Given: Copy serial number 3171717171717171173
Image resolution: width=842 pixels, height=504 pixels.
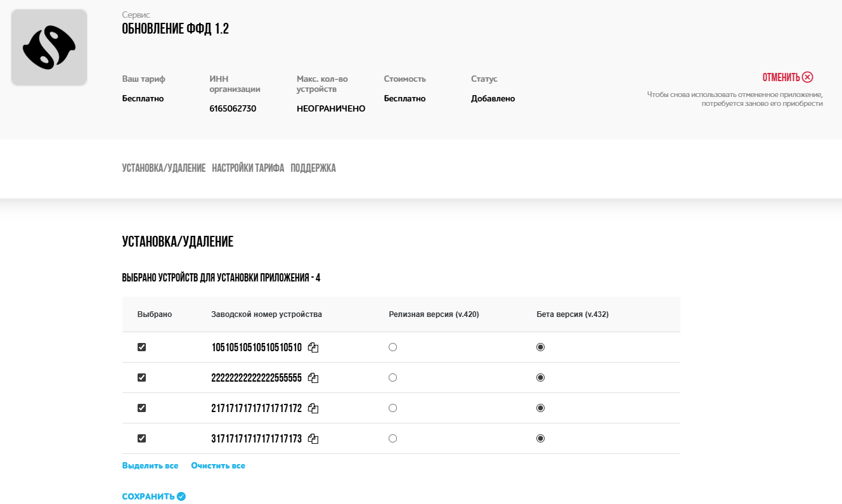Looking at the screenshot, I should (x=313, y=439).
